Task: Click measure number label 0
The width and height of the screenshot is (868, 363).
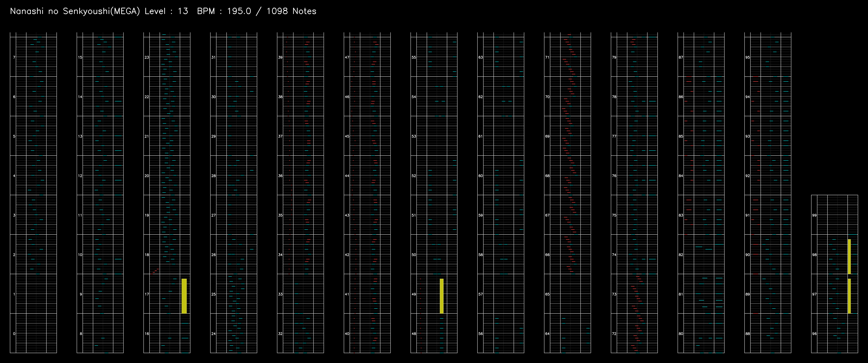Action: (x=14, y=334)
